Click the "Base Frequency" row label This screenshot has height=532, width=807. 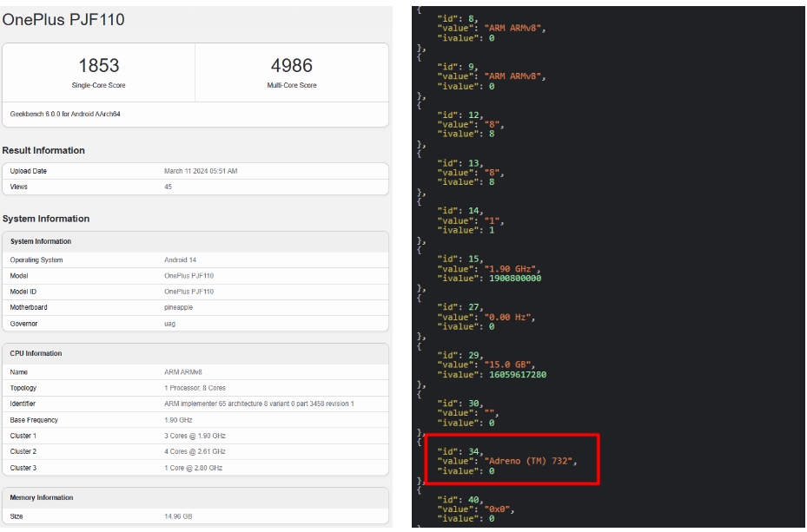pos(34,420)
